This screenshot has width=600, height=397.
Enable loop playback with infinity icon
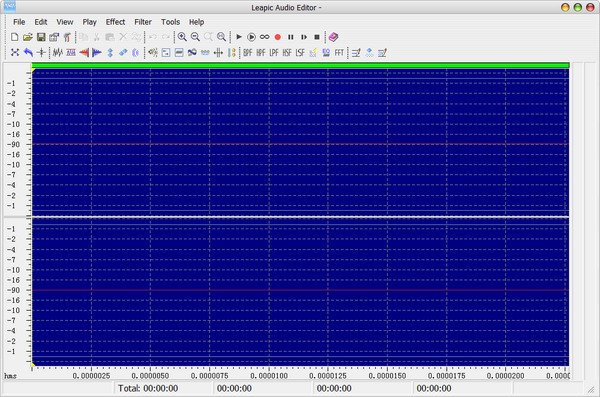coord(264,37)
